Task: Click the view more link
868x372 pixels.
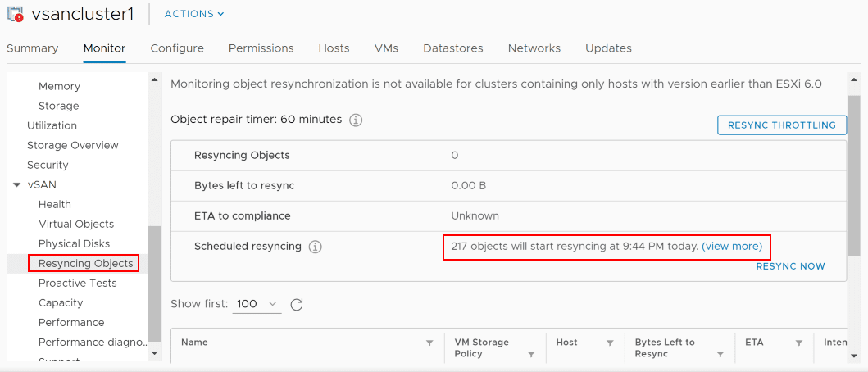Action: pos(732,246)
